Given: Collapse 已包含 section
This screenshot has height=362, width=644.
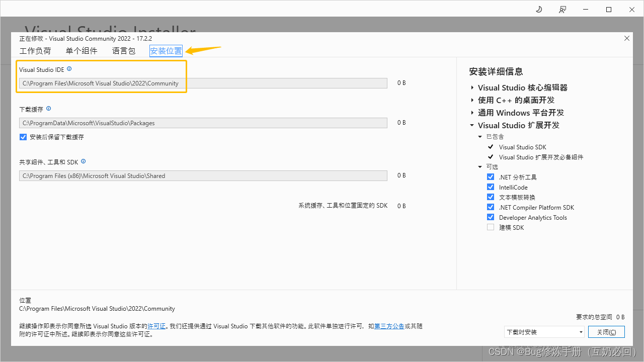Looking at the screenshot, I should coord(480,137).
